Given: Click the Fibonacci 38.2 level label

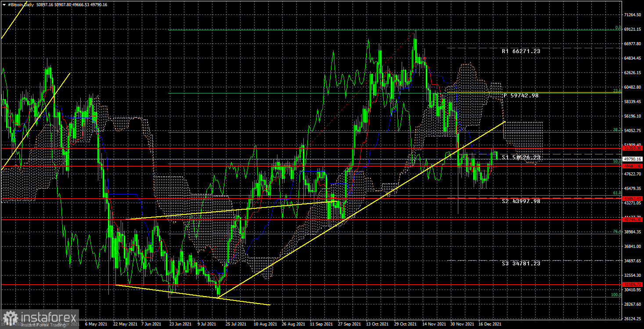Looking at the screenshot, I should click(x=617, y=129).
